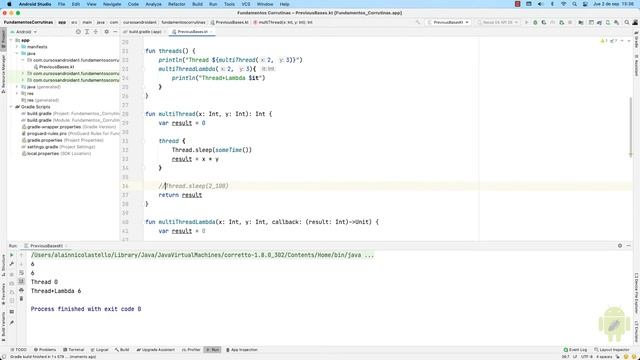This screenshot has width=640, height=360.
Task: Open the Event Log
Action: [x=575, y=350]
